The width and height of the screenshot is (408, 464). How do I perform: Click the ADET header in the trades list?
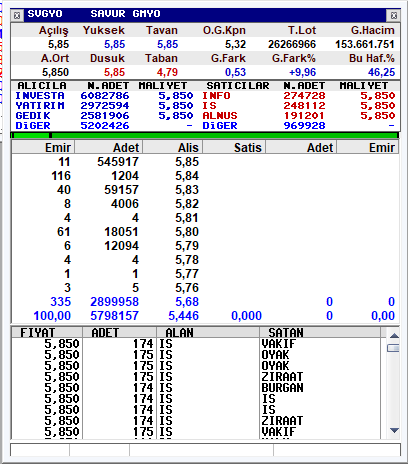pos(119,332)
